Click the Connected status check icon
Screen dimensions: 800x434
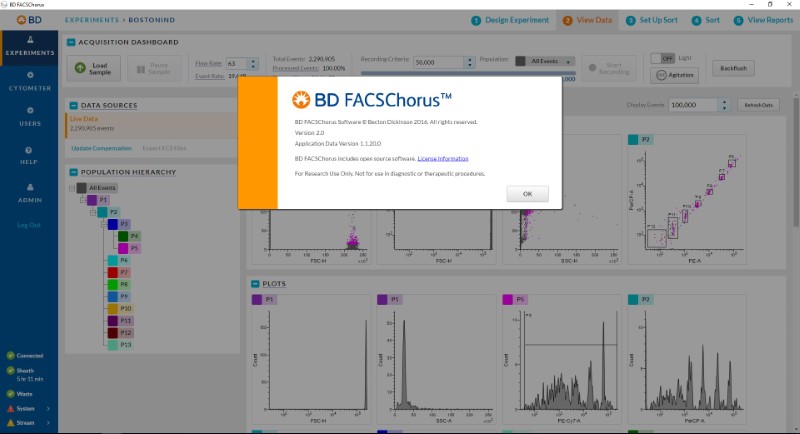point(10,355)
